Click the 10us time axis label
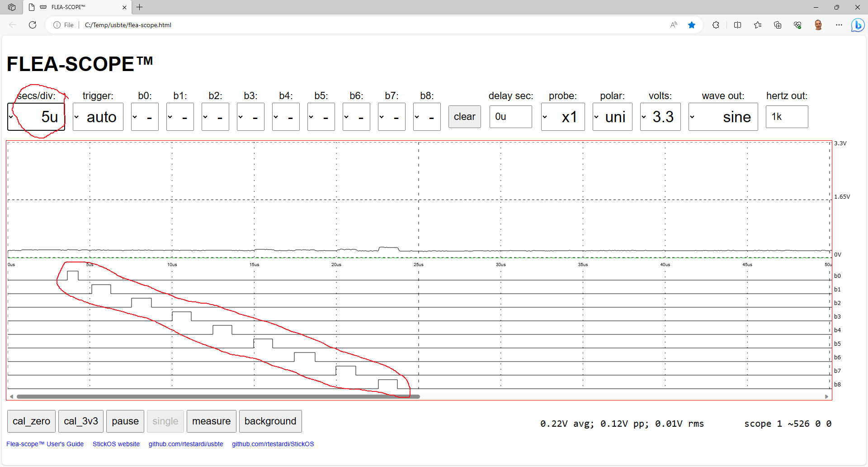868x467 pixels. click(172, 265)
